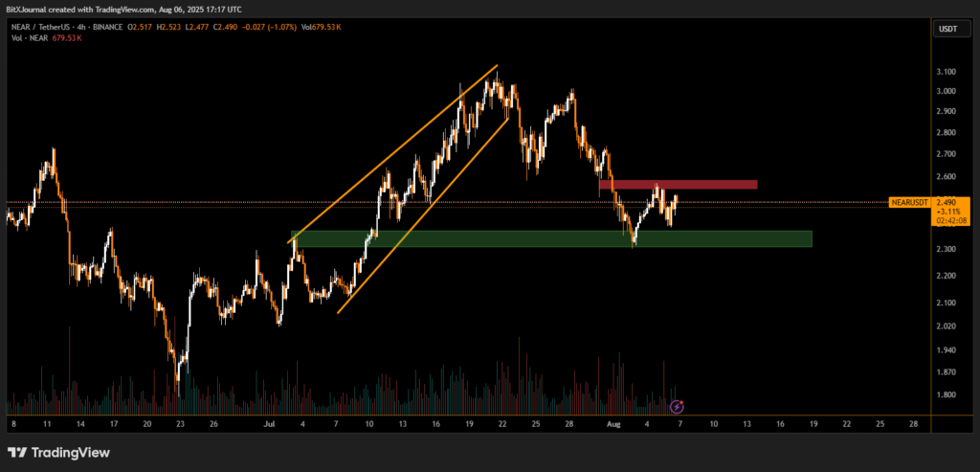Click the 1.800 level on price axis
The image size is (980, 472).
click(946, 394)
